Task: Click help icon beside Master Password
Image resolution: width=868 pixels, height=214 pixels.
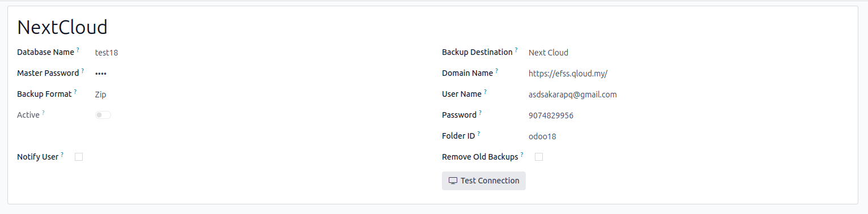Action: (x=83, y=71)
